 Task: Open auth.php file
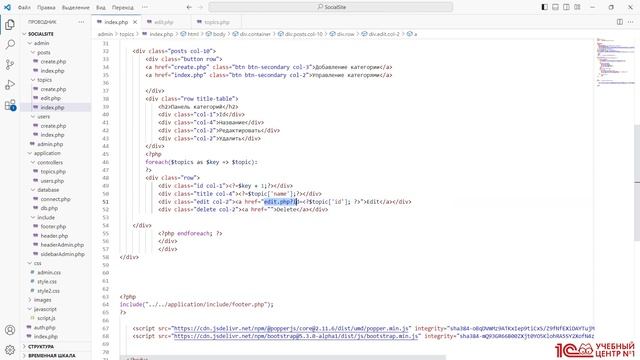tap(44, 328)
